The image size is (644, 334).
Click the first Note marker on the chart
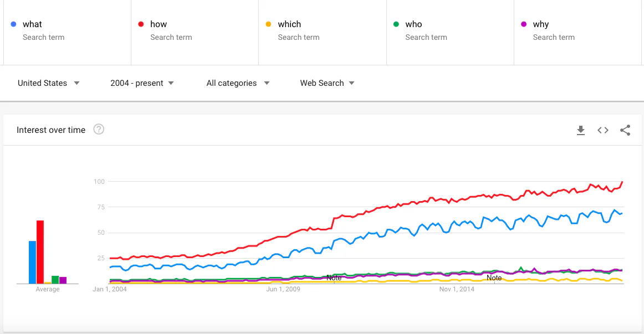tap(334, 278)
